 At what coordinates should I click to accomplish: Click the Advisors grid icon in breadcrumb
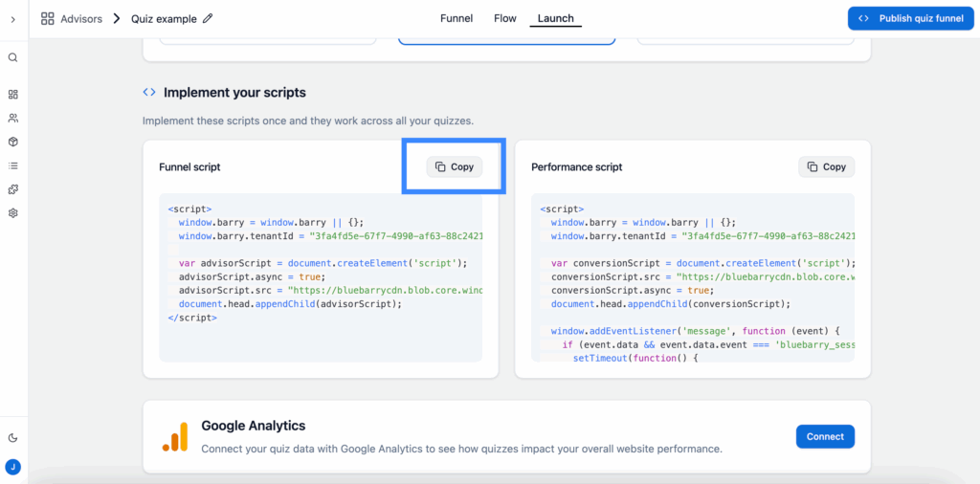[x=48, y=19]
